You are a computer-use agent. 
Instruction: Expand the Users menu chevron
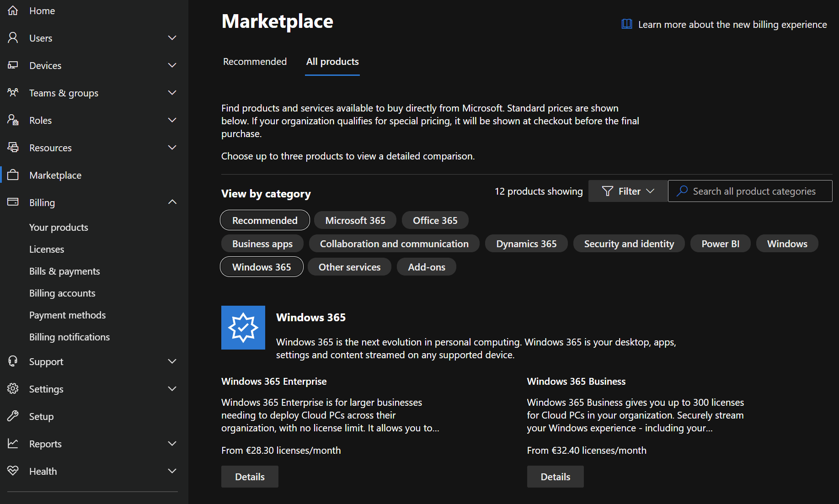tap(172, 38)
